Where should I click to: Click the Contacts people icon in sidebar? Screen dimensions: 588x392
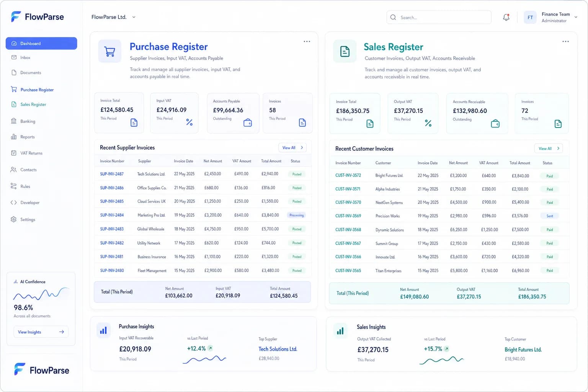coord(14,170)
